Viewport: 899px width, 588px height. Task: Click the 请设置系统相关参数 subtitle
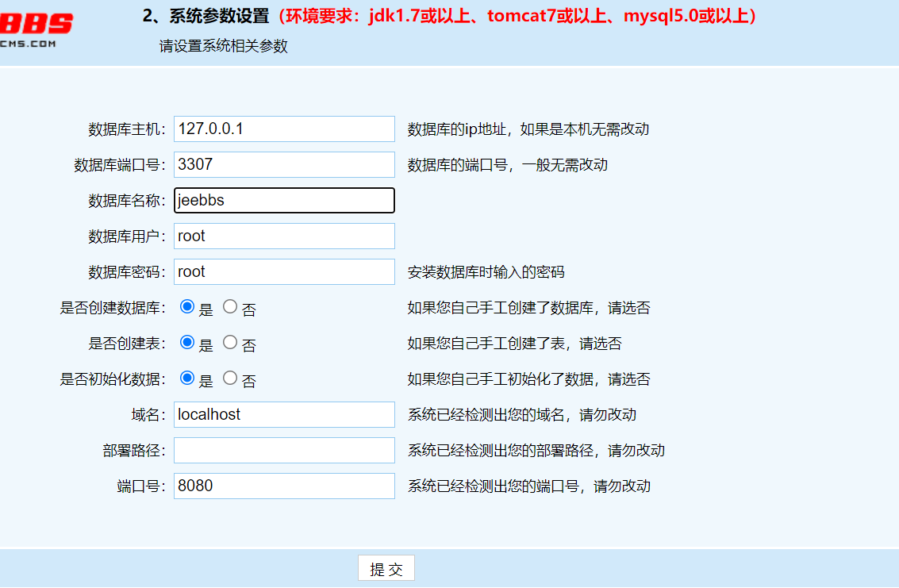pyautogui.click(x=224, y=46)
